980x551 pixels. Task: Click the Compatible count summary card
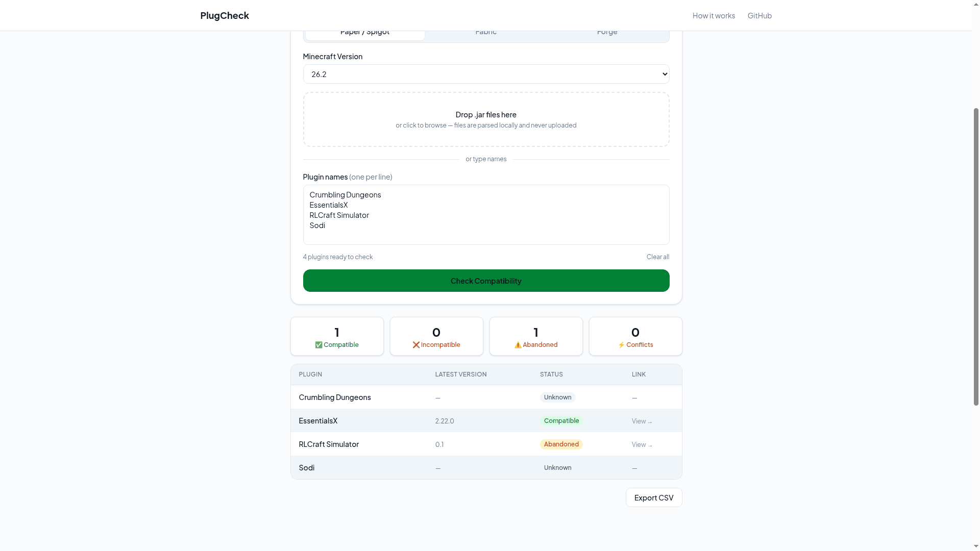337,336
